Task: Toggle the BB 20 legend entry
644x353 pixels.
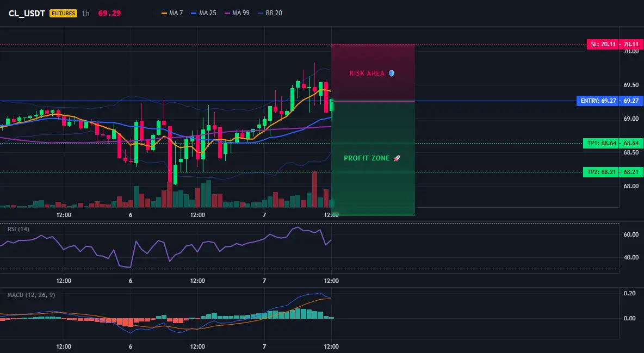Action: coord(270,13)
